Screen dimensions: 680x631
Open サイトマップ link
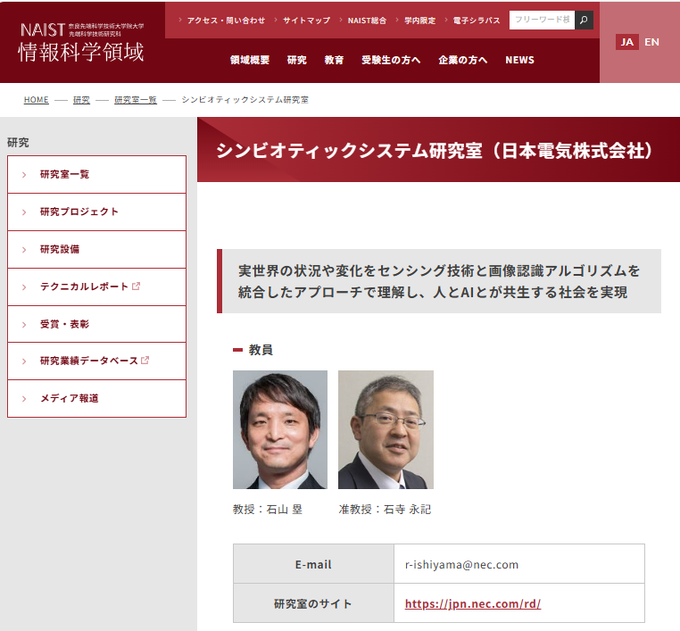pos(306,20)
